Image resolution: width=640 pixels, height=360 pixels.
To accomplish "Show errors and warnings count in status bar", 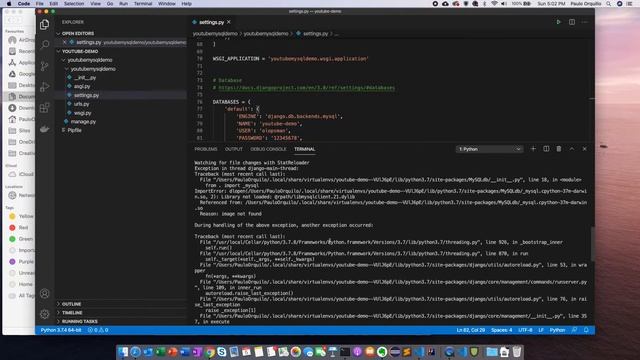I will pyautogui.click(x=98, y=330).
